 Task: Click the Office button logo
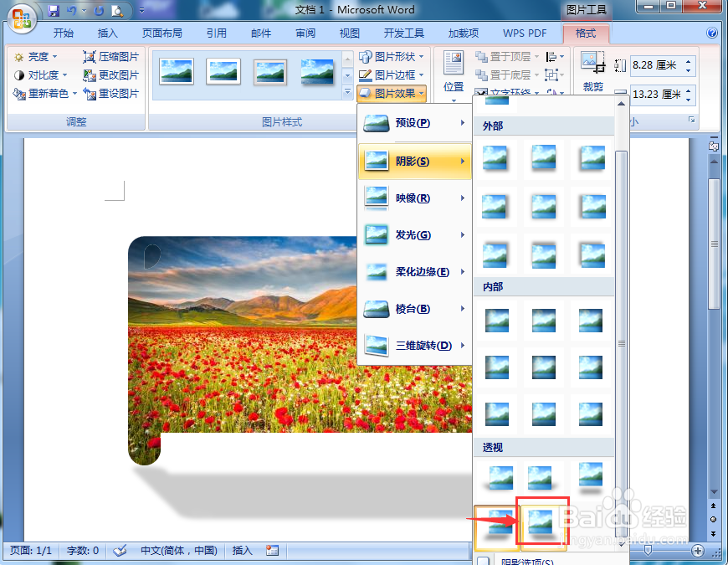[22, 19]
